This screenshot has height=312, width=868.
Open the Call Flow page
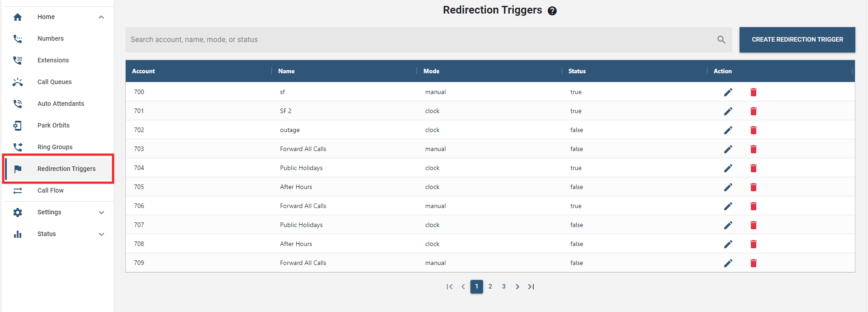click(50, 190)
